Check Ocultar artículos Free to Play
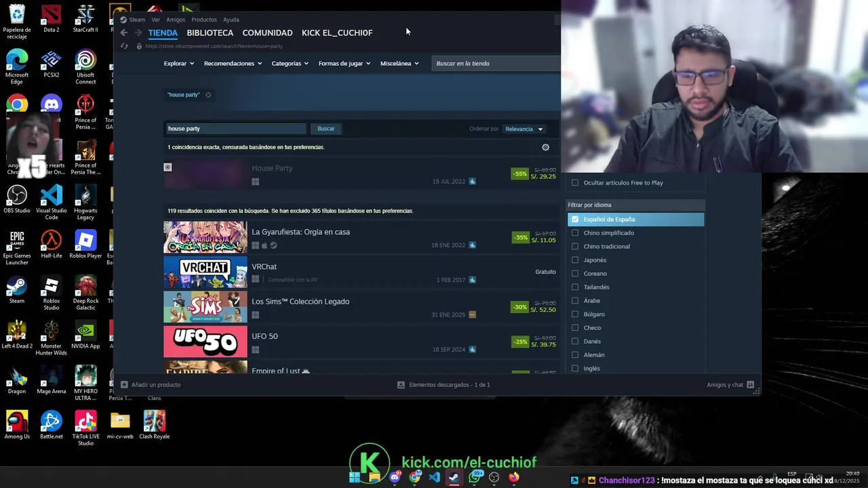Viewport: 868px width, 488px height. (x=575, y=182)
